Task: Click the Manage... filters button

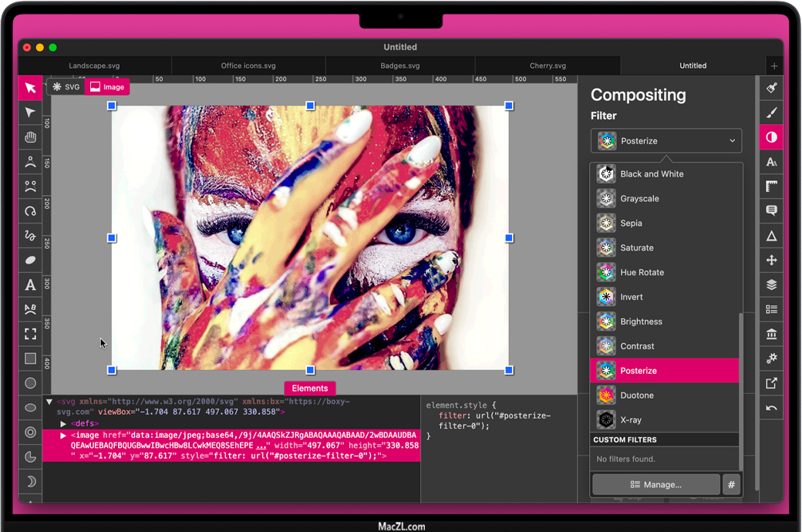Action: coord(655,484)
